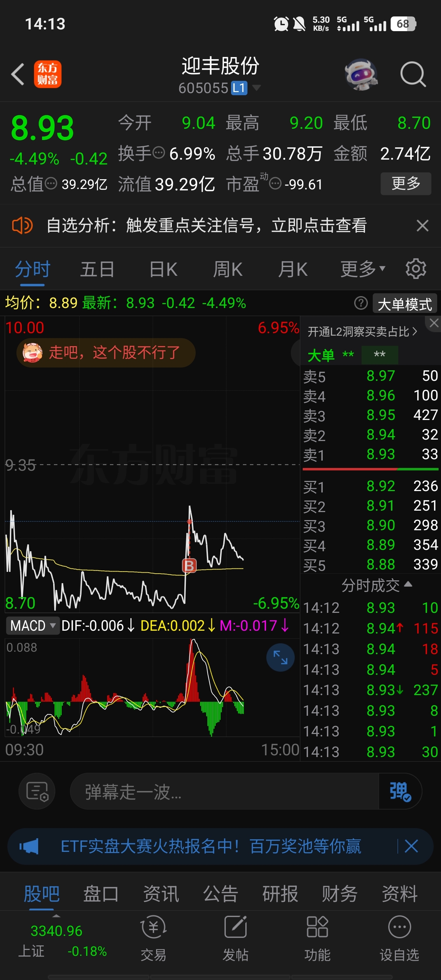Image resolution: width=441 pixels, height=980 pixels.
Task: Switch to 资讯 tab
Action: click(161, 894)
